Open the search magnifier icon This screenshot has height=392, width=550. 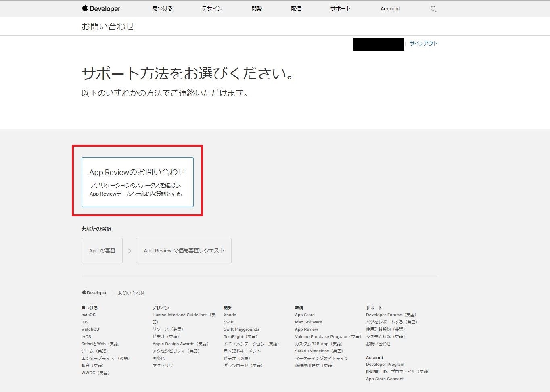click(x=433, y=9)
